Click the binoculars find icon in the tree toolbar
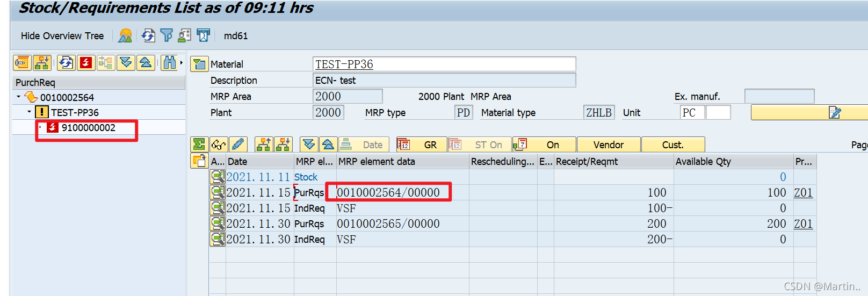The width and height of the screenshot is (868, 296). (x=169, y=63)
